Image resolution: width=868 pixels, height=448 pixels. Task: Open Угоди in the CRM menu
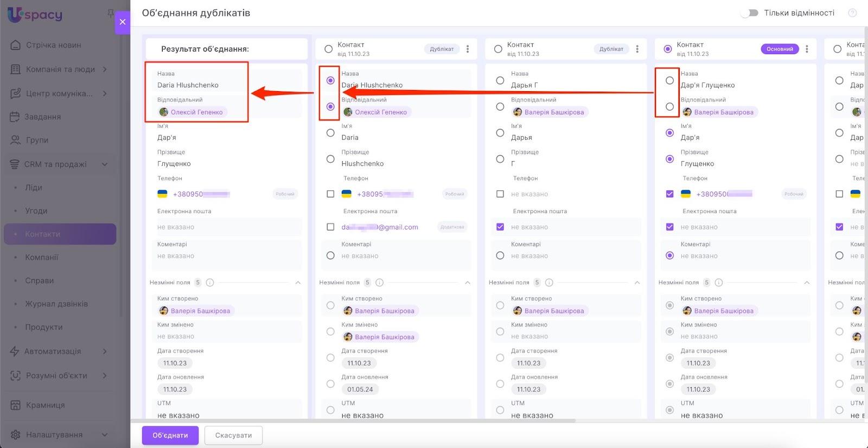(x=36, y=211)
